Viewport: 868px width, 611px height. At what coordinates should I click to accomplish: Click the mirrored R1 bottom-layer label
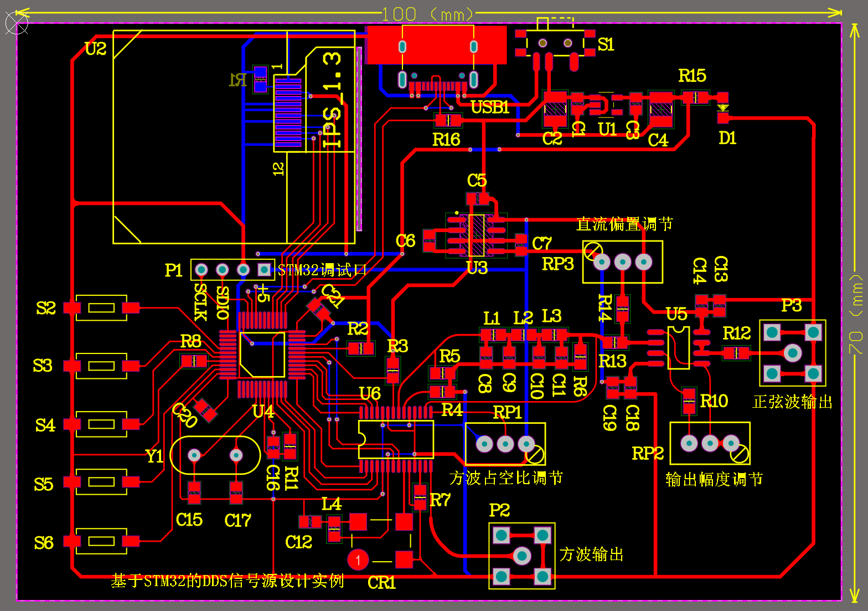[x=238, y=80]
